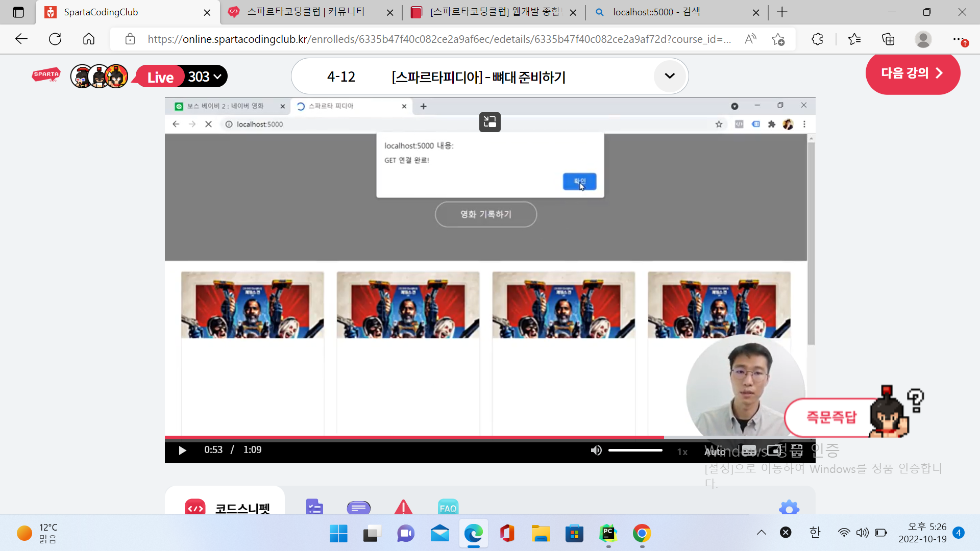Open Chrome on taskbar
This screenshot has height=551, width=980.
pos(642,534)
